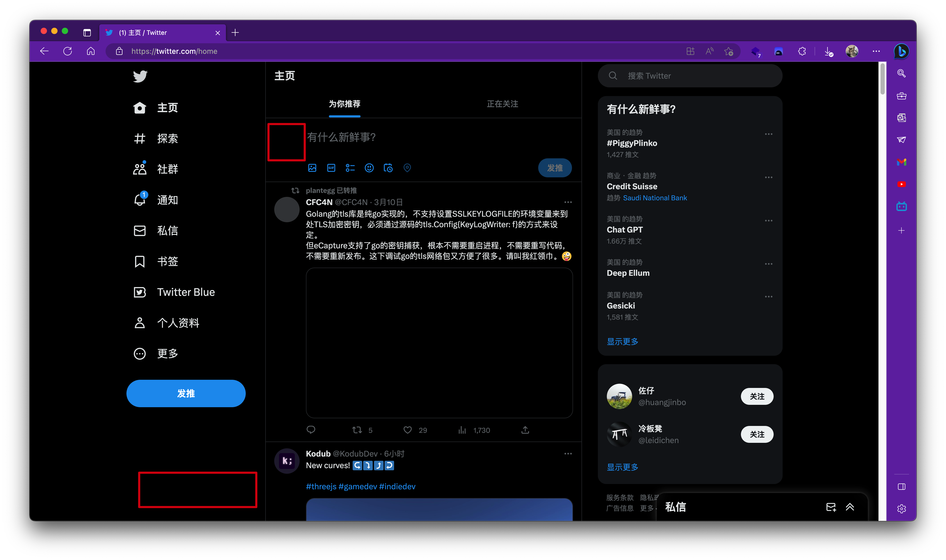Open #PiggyPlinko trend
946x560 pixels.
coord(632,143)
